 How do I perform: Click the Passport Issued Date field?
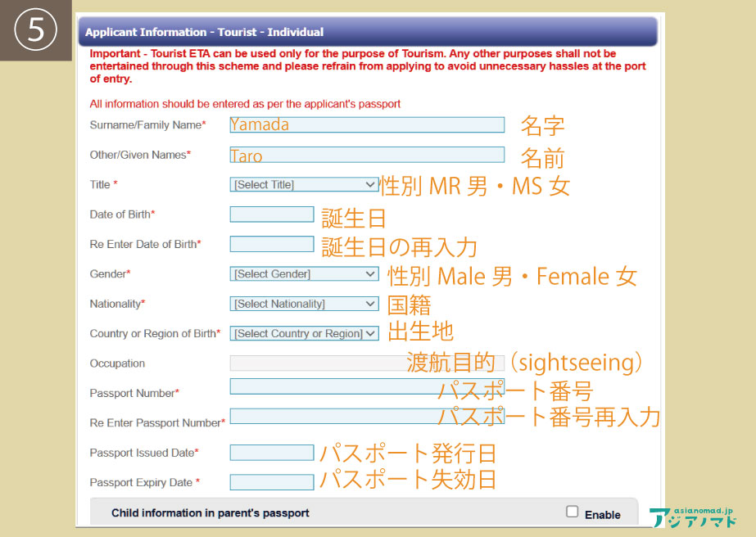pyautogui.click(x=271, y=453)
